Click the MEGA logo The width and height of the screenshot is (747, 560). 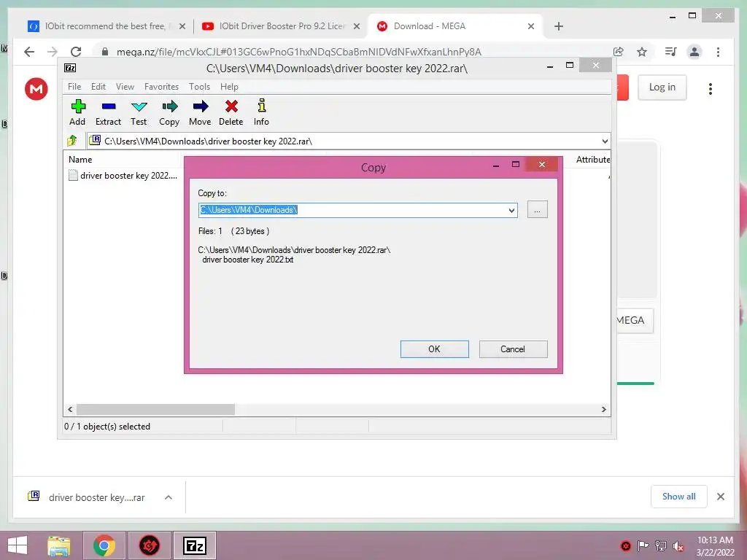coord(36,88)
